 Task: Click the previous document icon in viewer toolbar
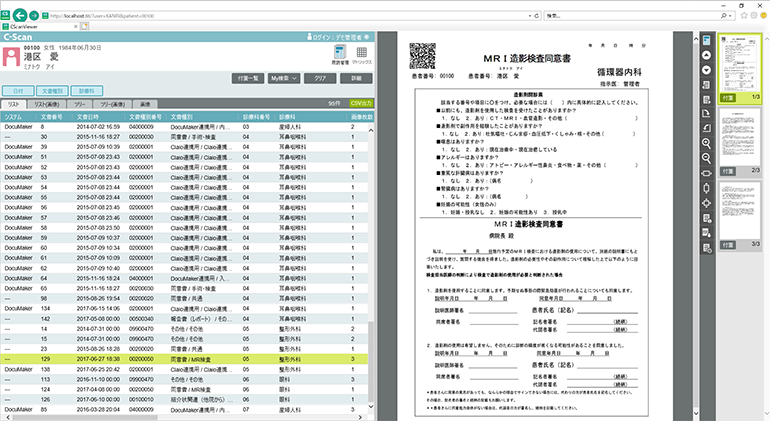coord(707,85)
